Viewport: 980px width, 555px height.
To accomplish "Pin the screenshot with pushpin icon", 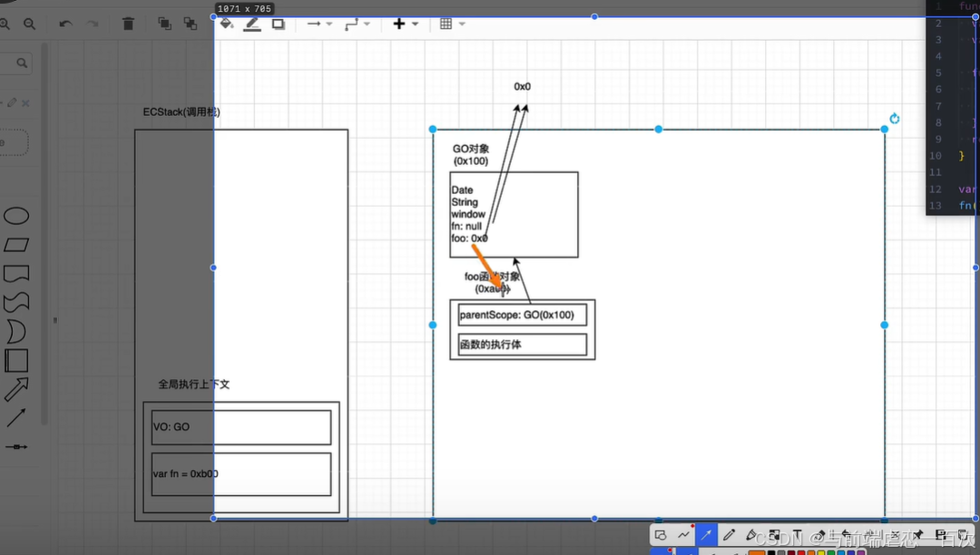I will 917,535.
